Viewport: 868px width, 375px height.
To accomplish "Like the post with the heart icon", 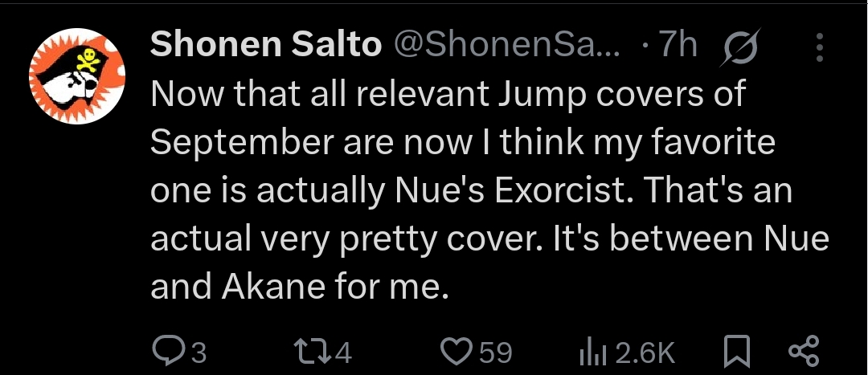I will (x=457, y=352).
